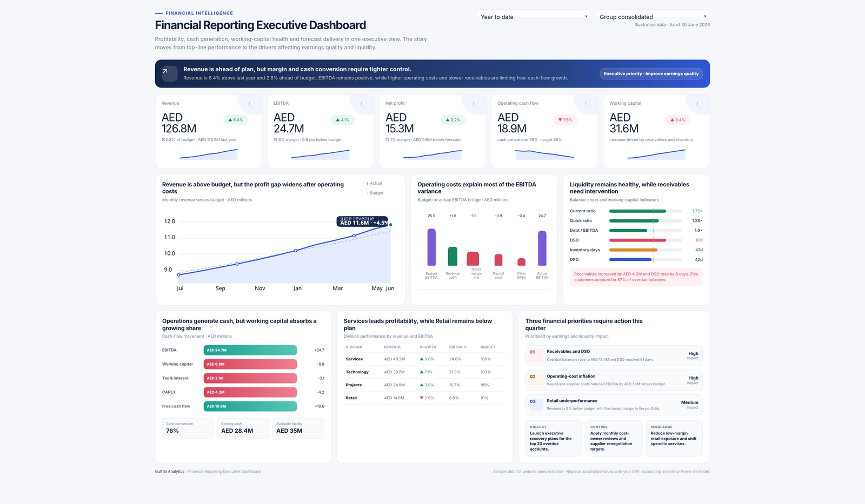Select the Technology division row name

pos(357,372)
